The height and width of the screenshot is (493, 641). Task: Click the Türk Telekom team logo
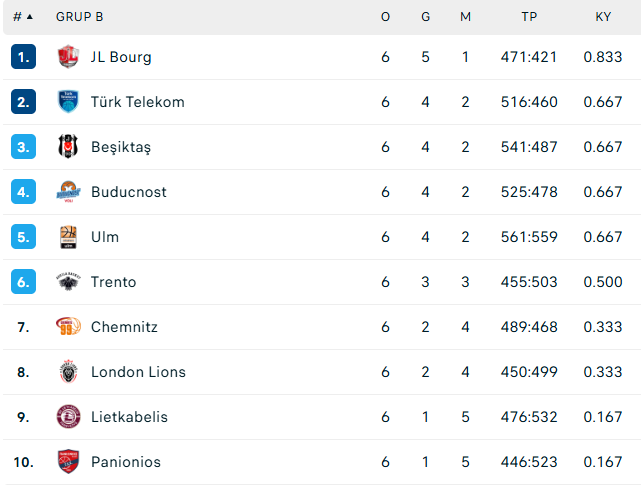tap(68, 102)
